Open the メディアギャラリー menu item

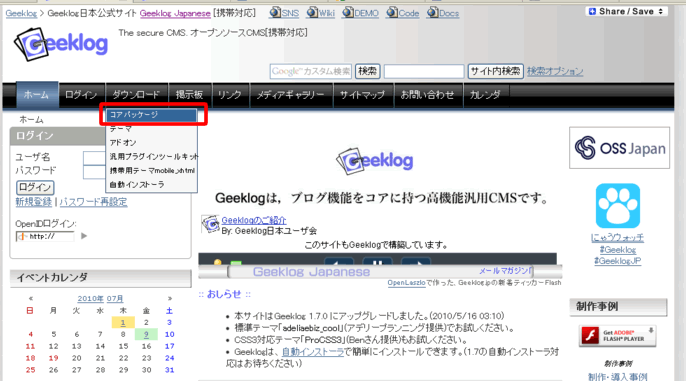(x=290, y=94)
